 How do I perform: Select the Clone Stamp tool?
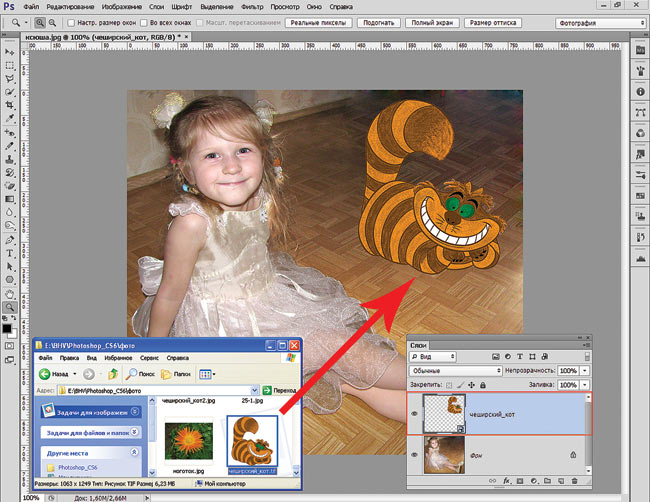(10, 159)
